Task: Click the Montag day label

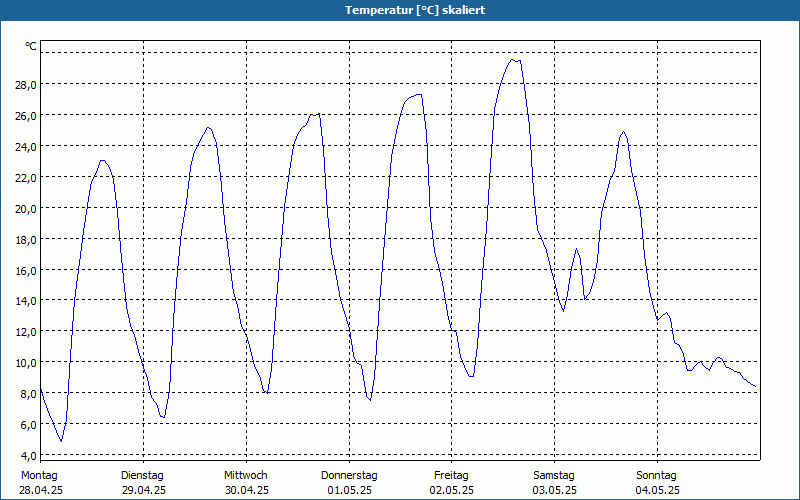Action: 39,476
